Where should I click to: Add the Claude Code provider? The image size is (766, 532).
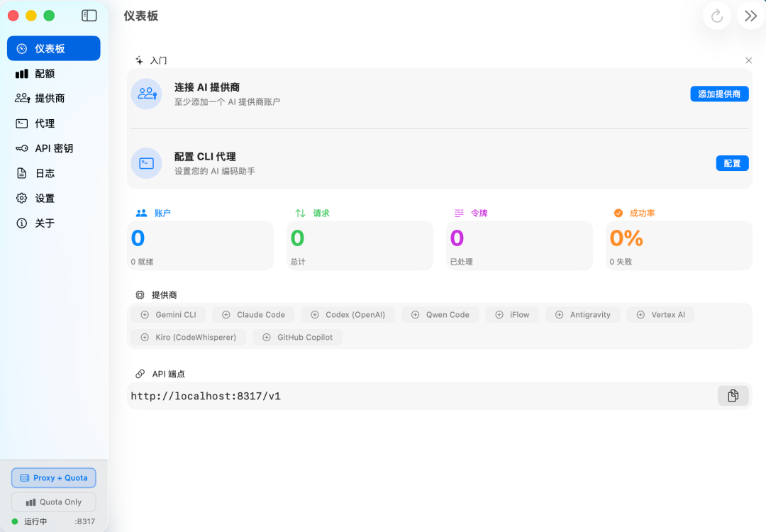(253, 315)
